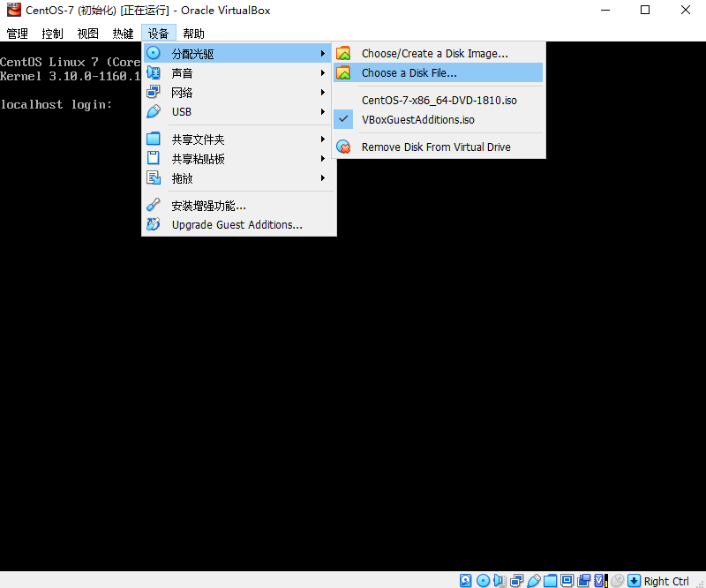
Task: Click the USB plug icon in the 设备 menu
Action: [154, 111]
